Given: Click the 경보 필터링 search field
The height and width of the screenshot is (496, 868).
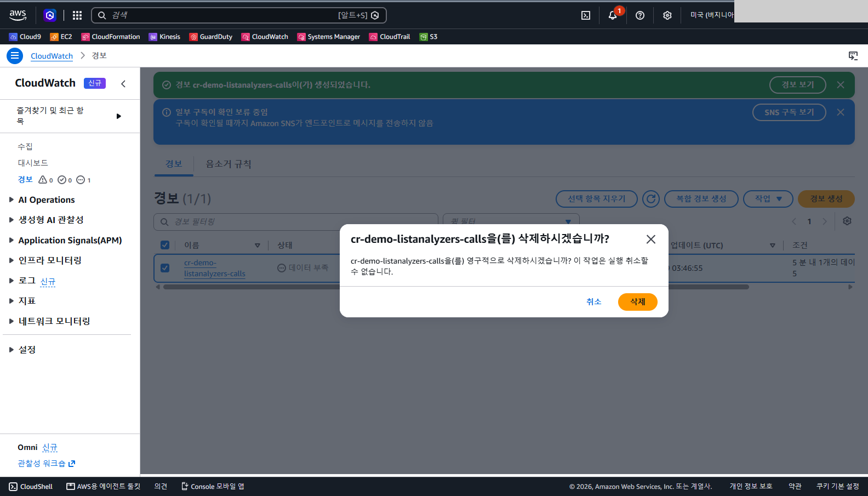Looking at the screenshot, I should (296, 221).
